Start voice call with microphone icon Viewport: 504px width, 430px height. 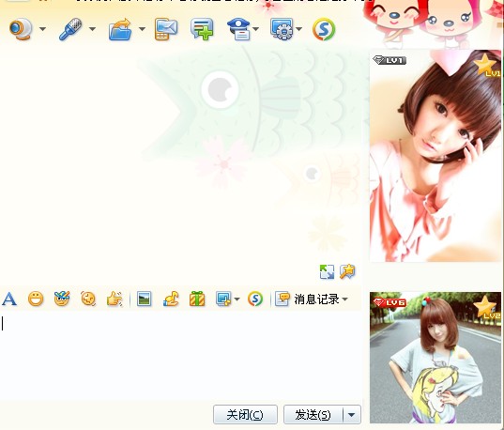(x=70, y=29)
